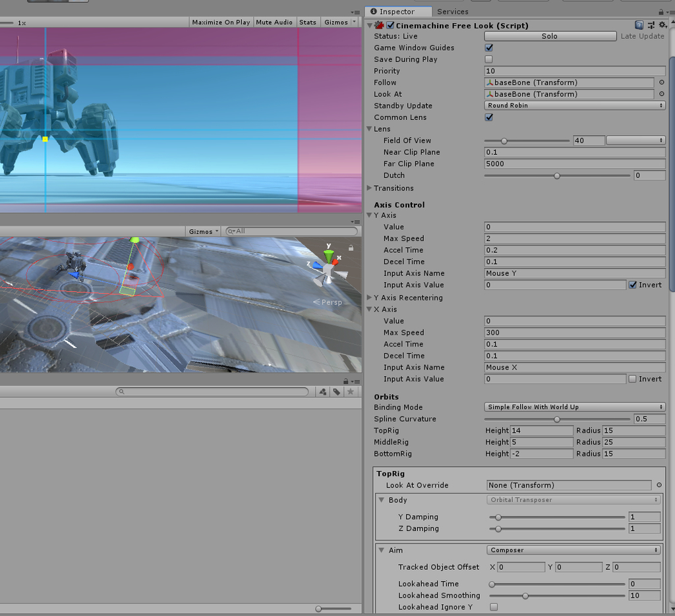This screenshot has width=675, height=616.
Task: Click the Project panel lock icon
Action: [345, 381]
